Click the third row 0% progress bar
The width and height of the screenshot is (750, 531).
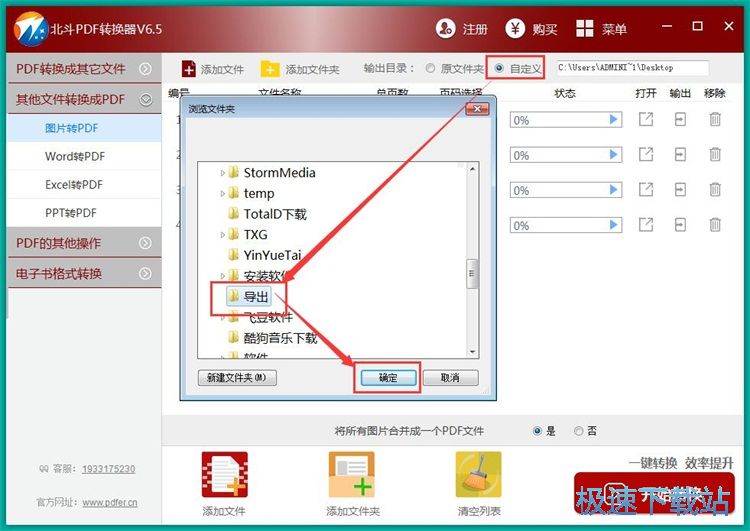point(566,190)
